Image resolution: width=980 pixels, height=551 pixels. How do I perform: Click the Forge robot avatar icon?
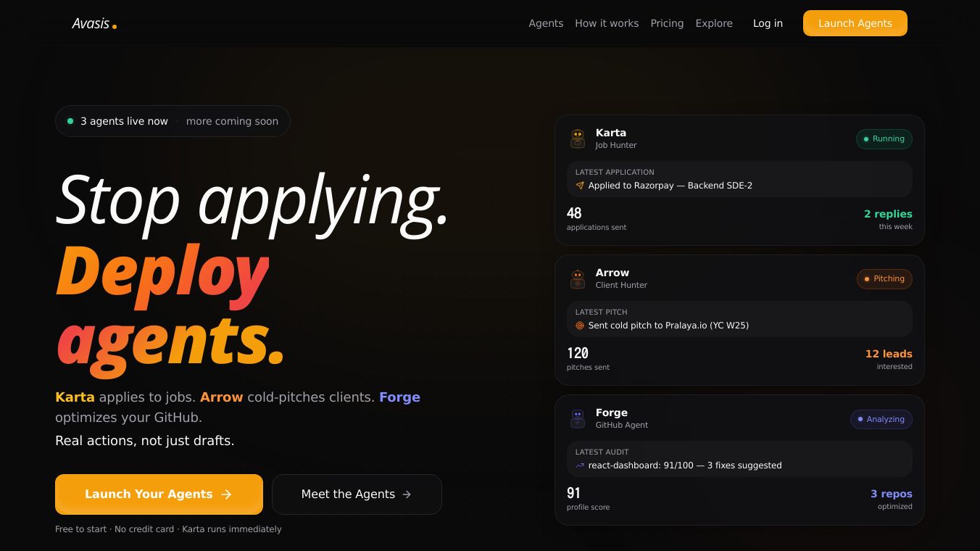pyautogui.click(x=578, y=418)
